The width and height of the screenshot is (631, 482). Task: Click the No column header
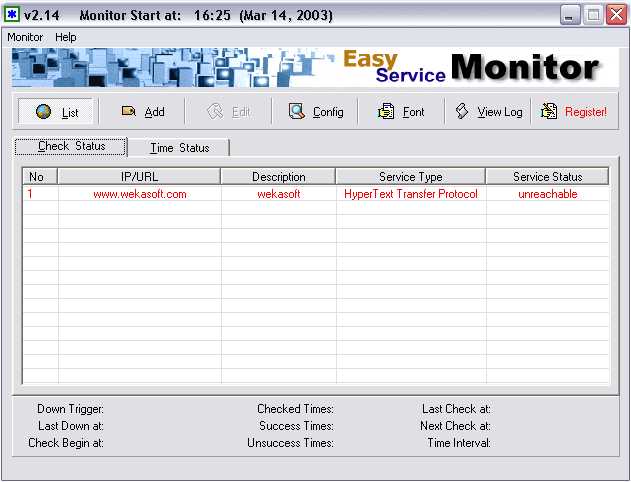coord(40,177)
